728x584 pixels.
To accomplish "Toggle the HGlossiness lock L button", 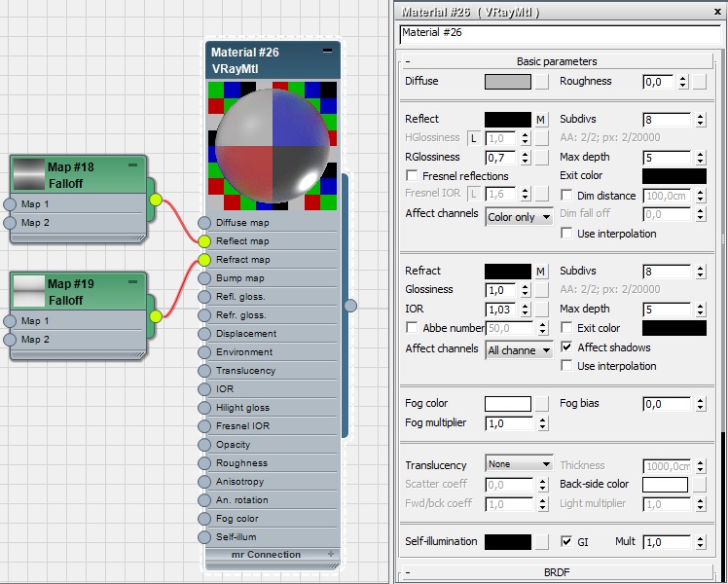I will coord(474,138).
